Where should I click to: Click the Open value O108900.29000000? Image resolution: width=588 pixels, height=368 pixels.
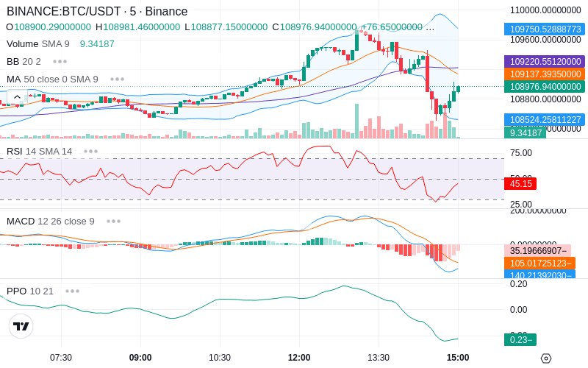[49, 27]
